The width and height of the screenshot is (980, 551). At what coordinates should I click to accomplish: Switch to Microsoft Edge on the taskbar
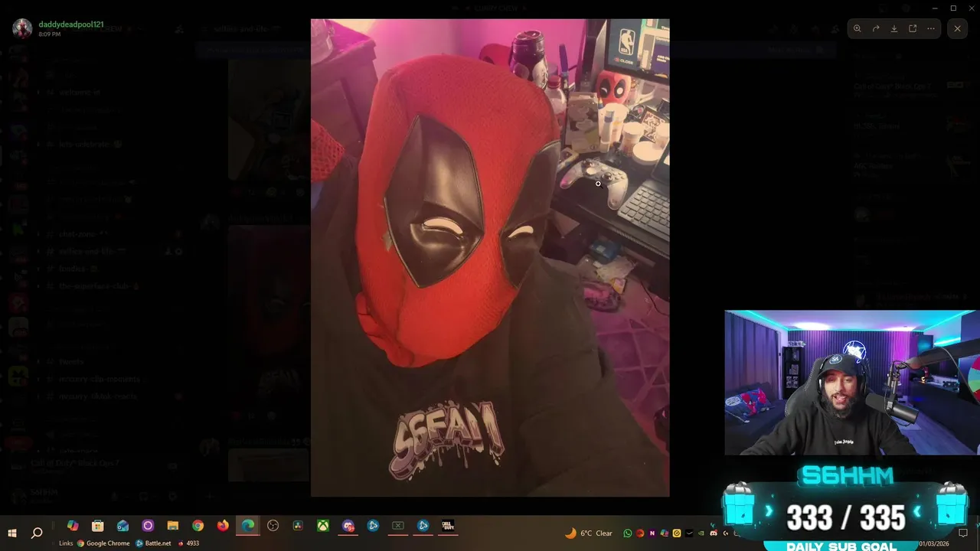tap(248, 526)
